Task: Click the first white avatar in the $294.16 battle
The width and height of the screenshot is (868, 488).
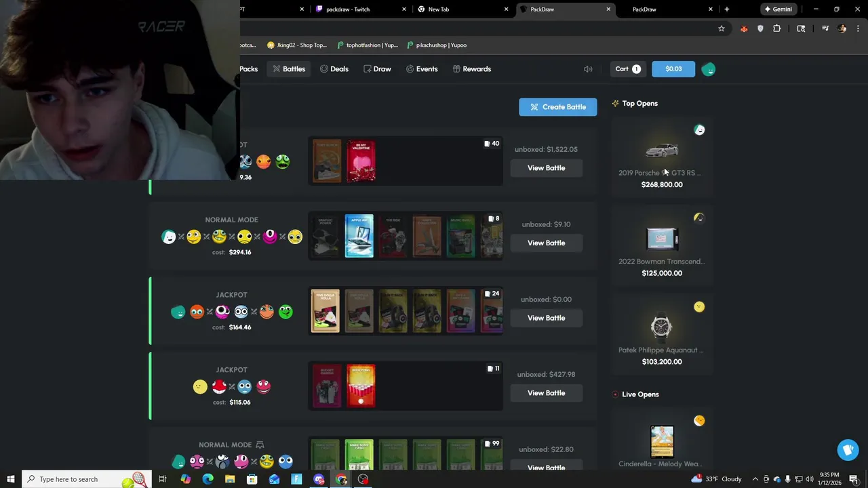Action: pos(169,237)
